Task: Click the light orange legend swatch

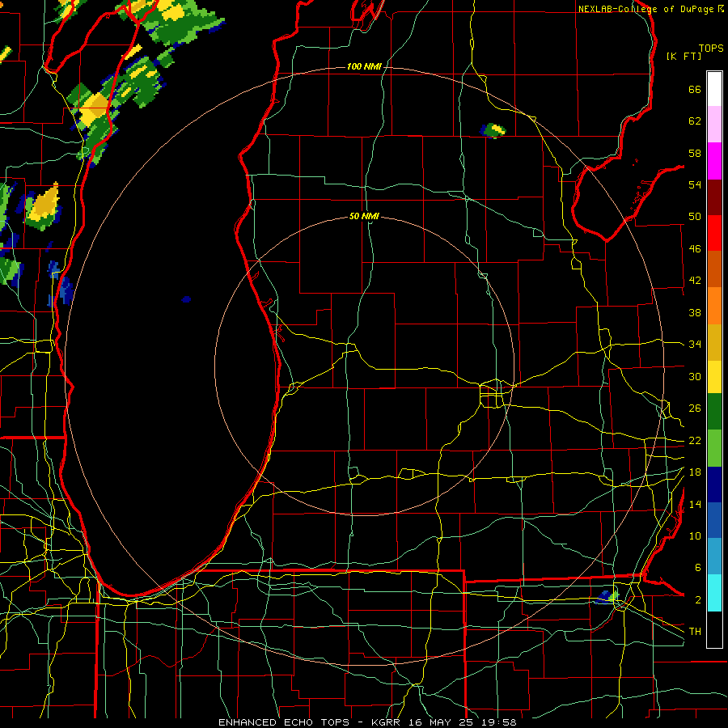Action: click(714, 306)
